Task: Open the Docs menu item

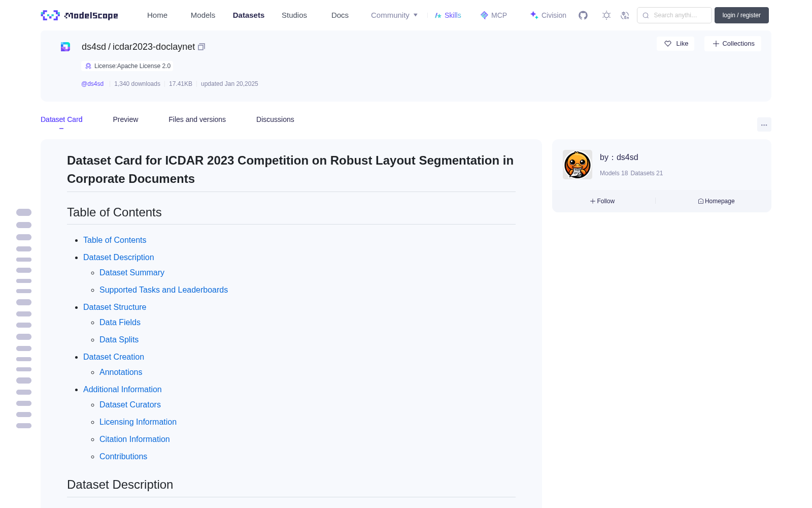Action: point(340,15)
